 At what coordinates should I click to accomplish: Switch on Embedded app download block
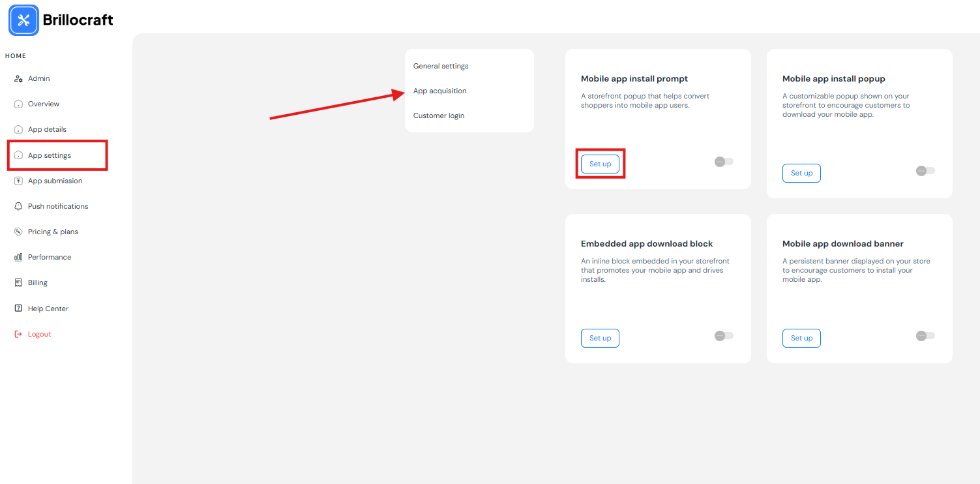pyautogui.click(x=724, y=336)
